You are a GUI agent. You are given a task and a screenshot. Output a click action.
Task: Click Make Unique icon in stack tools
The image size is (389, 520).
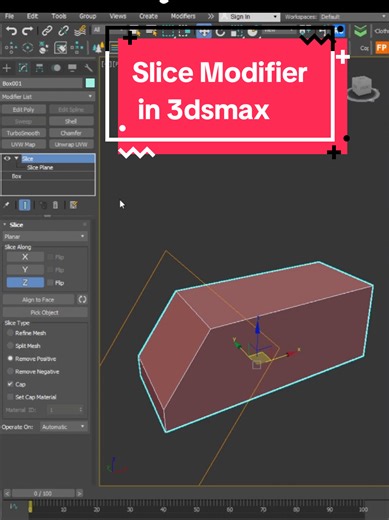coord(43,205)
